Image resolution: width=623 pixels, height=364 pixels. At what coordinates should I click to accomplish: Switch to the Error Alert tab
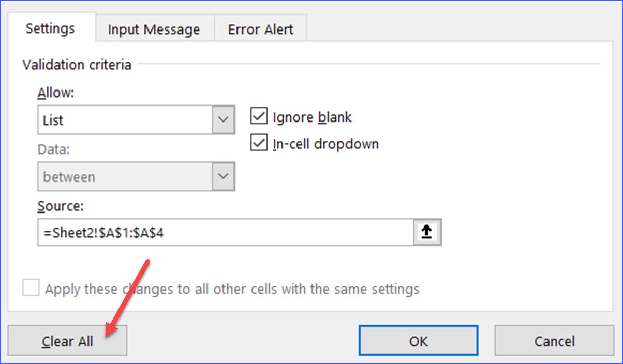[260, 29]
